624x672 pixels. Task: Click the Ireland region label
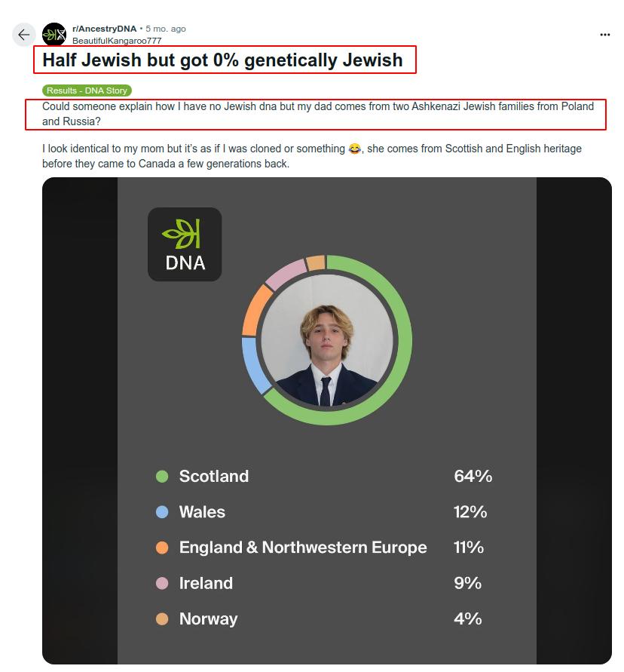click(206, 583)
